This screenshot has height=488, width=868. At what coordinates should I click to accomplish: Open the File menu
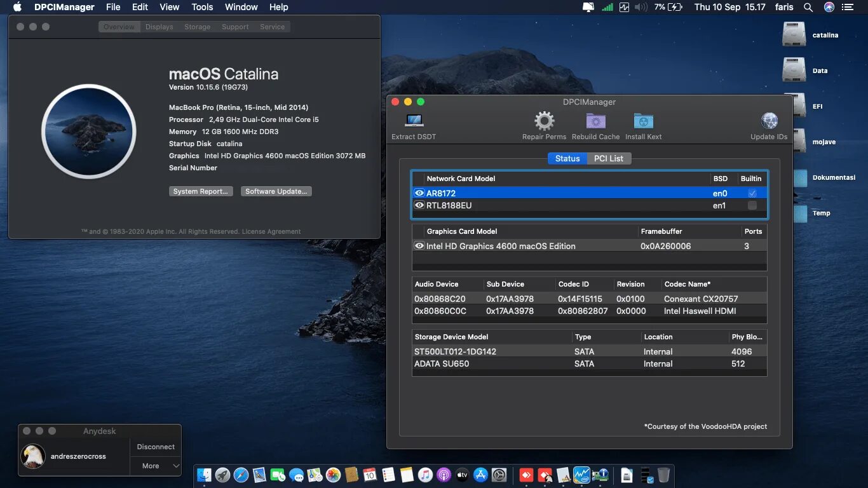(x=113, y=7)
